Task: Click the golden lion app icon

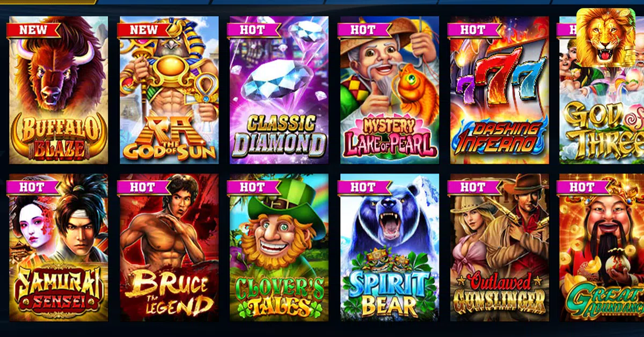Action: 606,38
